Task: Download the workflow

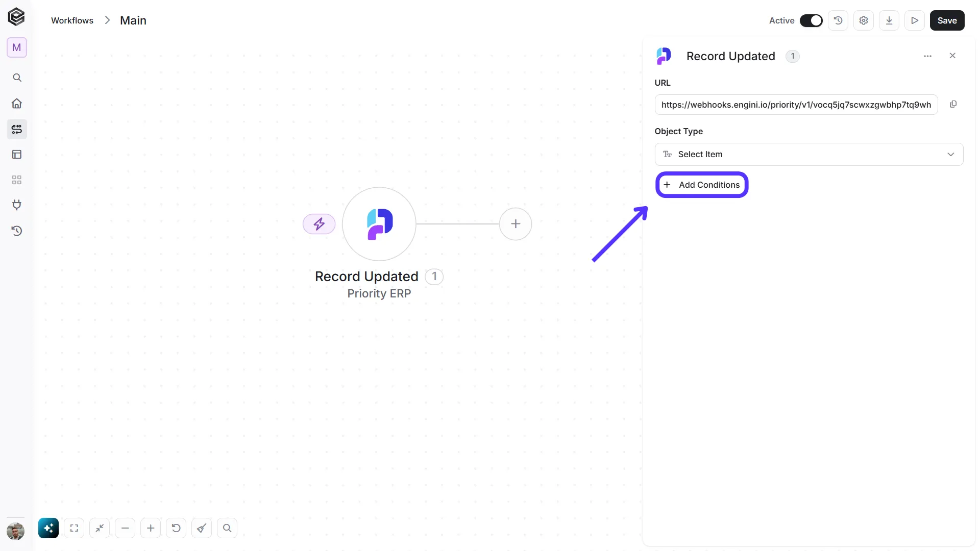Action: [889, 20]
